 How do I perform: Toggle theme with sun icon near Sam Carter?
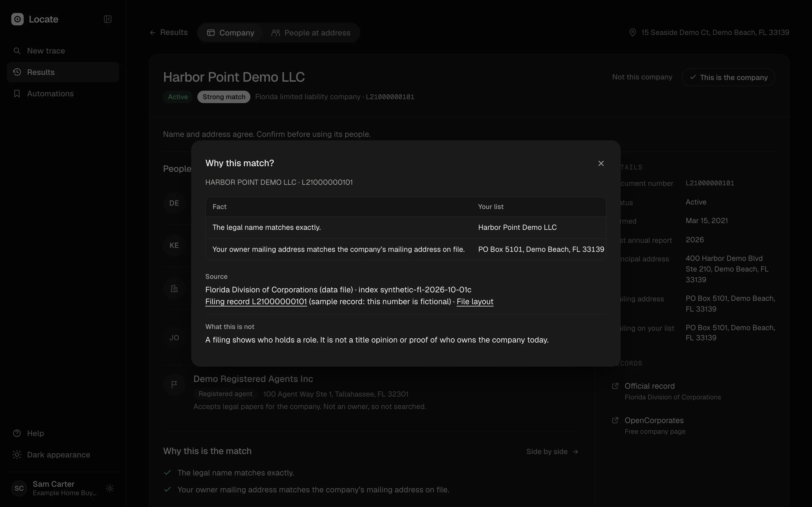tap(110, 488)
